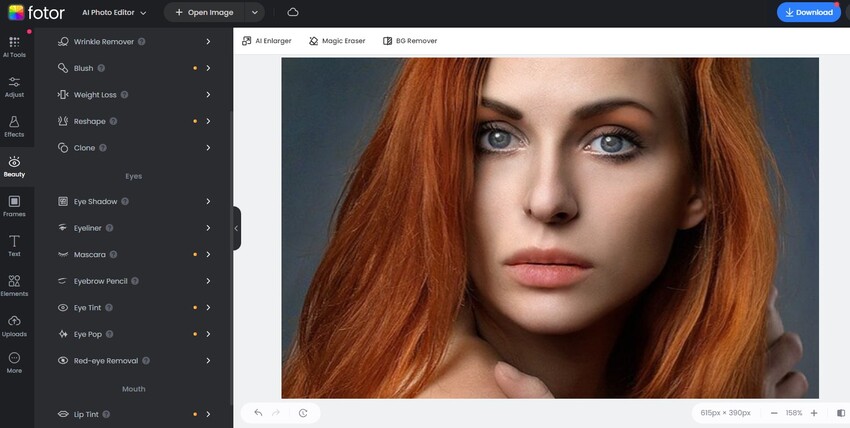Expand the Red-eye Removal chevron

(208, 361)
